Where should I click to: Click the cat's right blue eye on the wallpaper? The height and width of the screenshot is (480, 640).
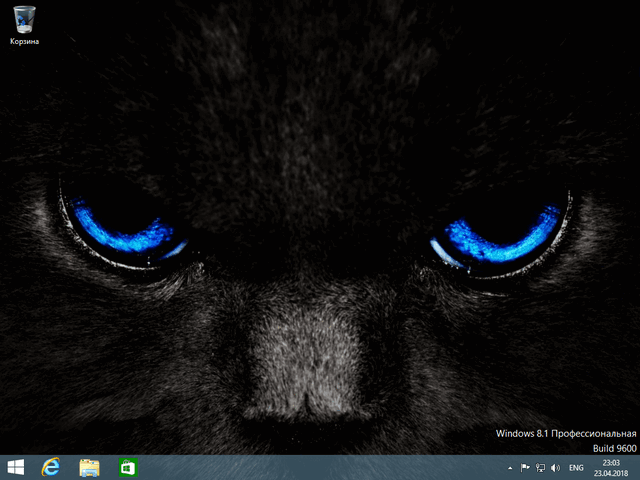pyautogui.click(x=500, y=232)
